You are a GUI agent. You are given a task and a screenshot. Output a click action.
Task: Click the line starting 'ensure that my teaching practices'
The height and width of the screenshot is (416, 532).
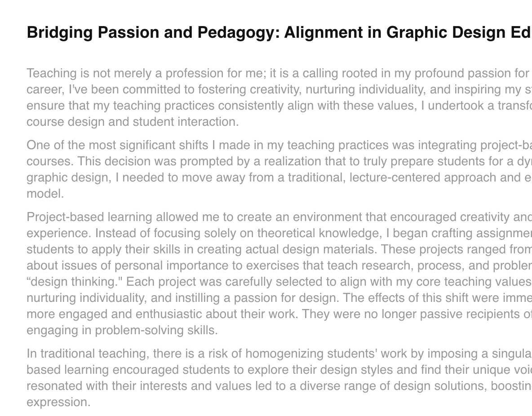point(279,106)
